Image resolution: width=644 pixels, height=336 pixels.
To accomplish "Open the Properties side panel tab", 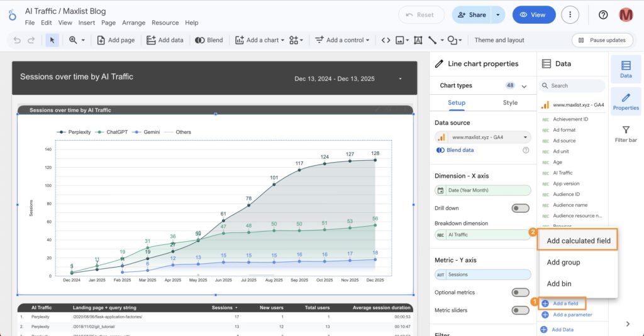I will pyautogui.click(x=626, y=101).
